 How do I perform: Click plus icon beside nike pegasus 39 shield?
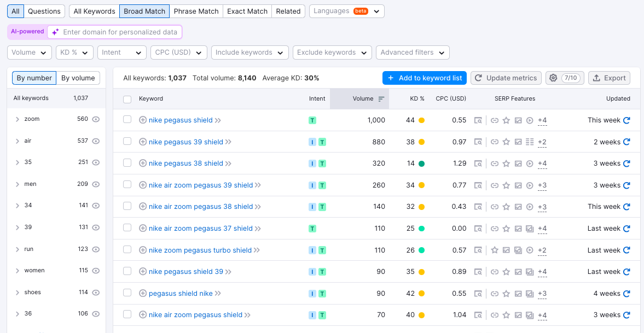click(x=143, y=142)
